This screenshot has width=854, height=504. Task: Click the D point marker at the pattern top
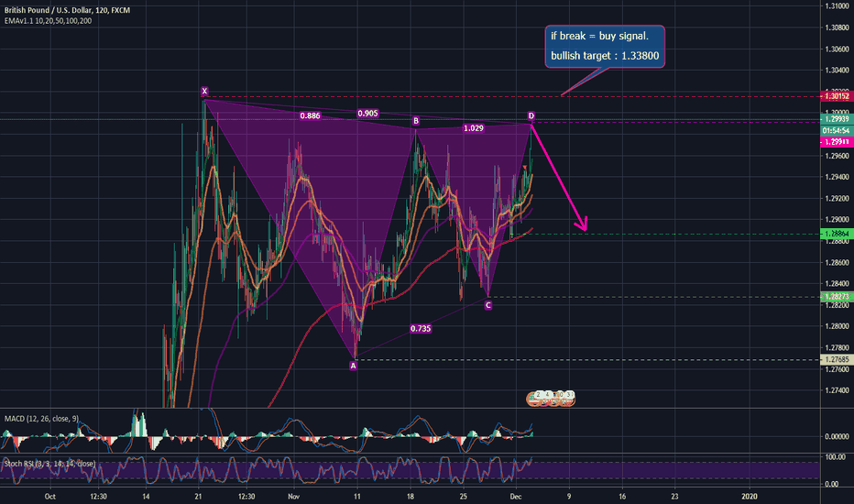[531, 115]
